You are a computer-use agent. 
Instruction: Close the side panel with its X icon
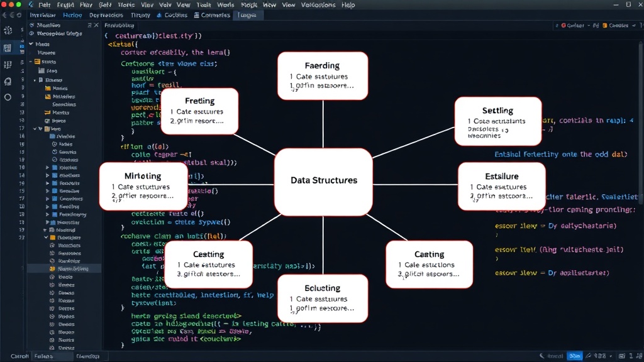pyautogui.click(x=96, y=25)
